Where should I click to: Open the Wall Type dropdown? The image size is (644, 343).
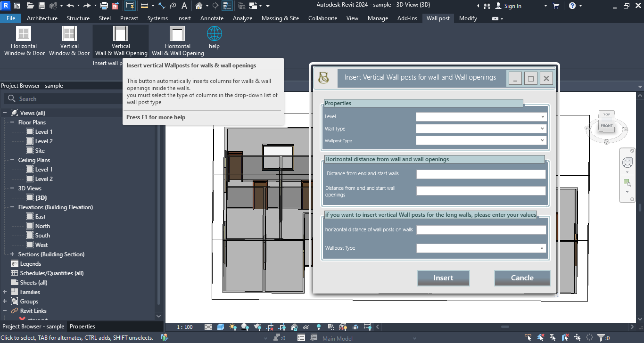click(x=481, y=128)
